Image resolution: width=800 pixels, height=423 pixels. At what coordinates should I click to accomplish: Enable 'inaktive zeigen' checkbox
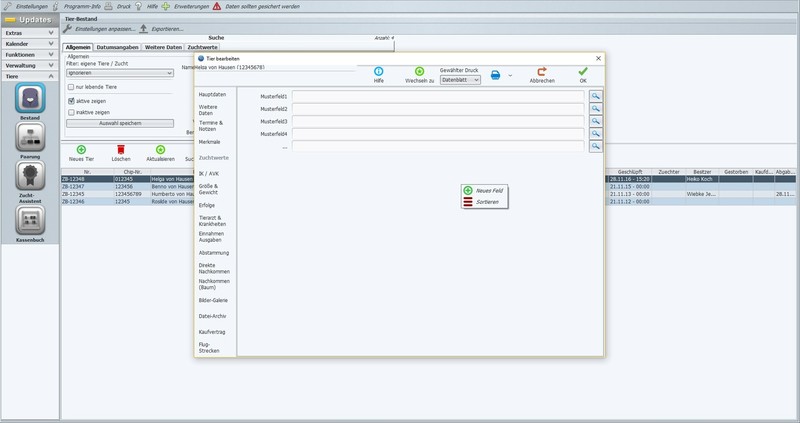(x=71, y=112)
